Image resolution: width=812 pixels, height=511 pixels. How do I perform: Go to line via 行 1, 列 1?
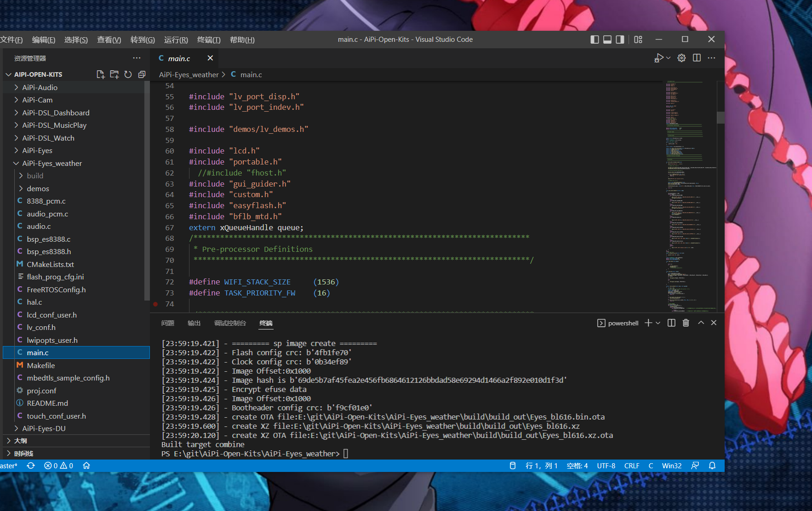coord(541,466)
